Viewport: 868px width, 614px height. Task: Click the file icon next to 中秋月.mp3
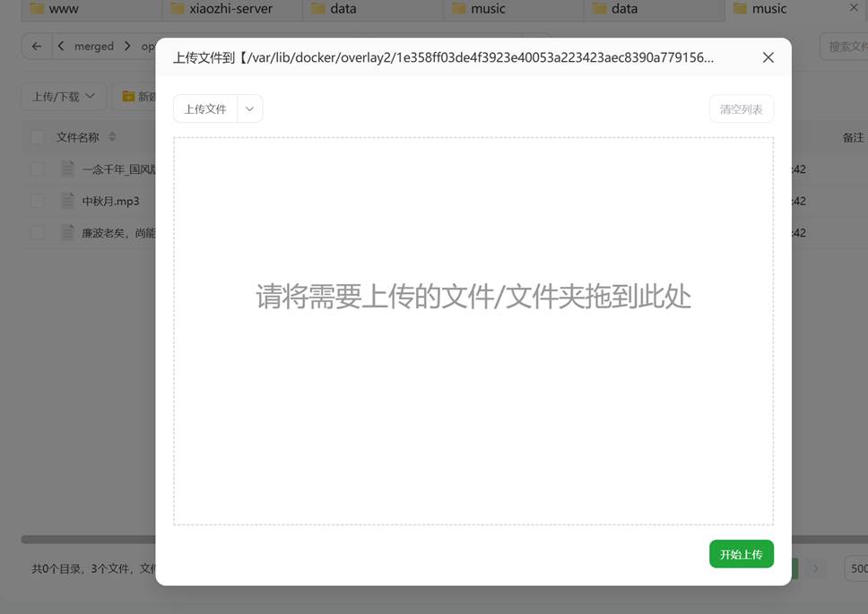68,201
